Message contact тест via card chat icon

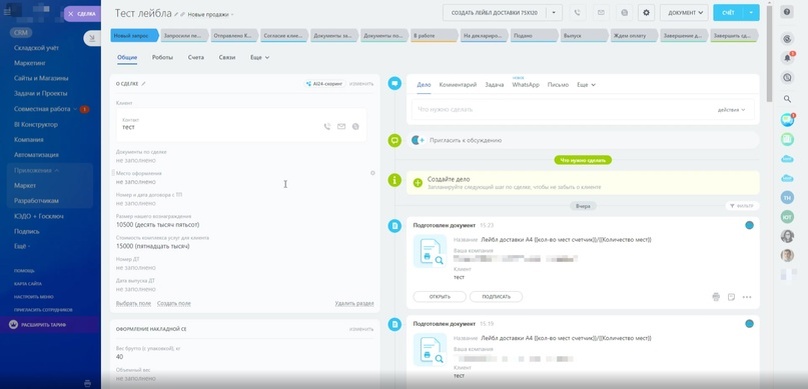[x=356, y=126]
